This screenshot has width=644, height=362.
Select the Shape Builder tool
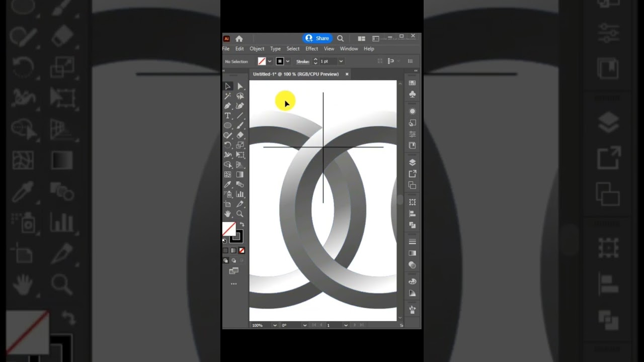pyautogui.click(x=228, y=165)
